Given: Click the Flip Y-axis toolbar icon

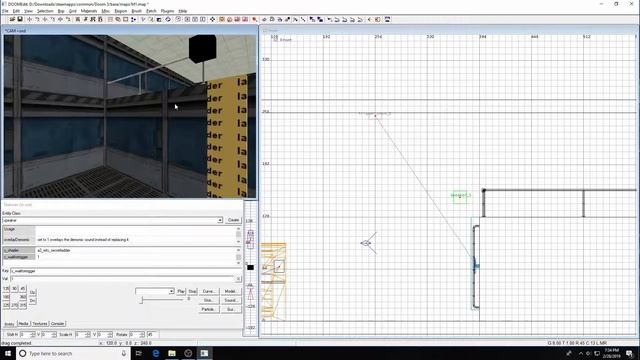Looking at the screenshot, I should click(x=45, y=19).
